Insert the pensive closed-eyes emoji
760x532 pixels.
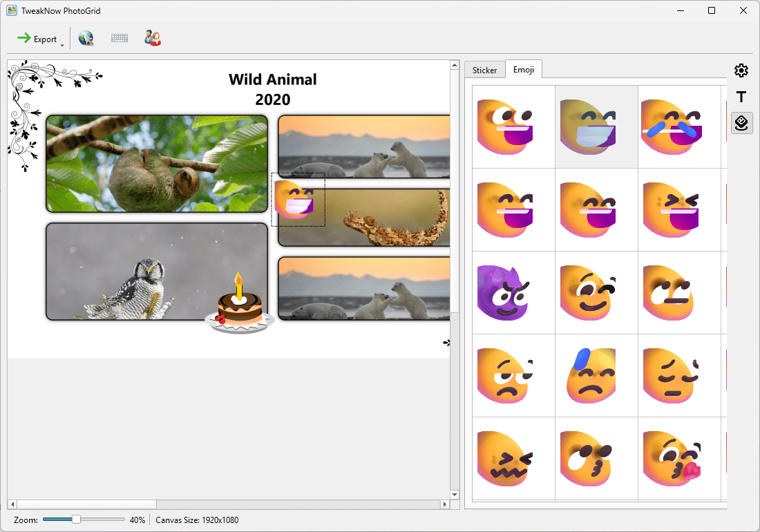(x=679, y=375)
